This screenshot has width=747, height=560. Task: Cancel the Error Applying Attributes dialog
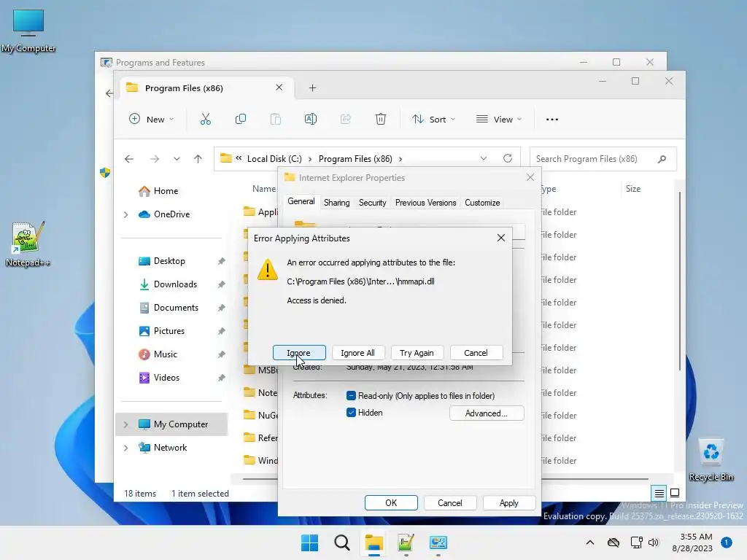pos(476,353)
